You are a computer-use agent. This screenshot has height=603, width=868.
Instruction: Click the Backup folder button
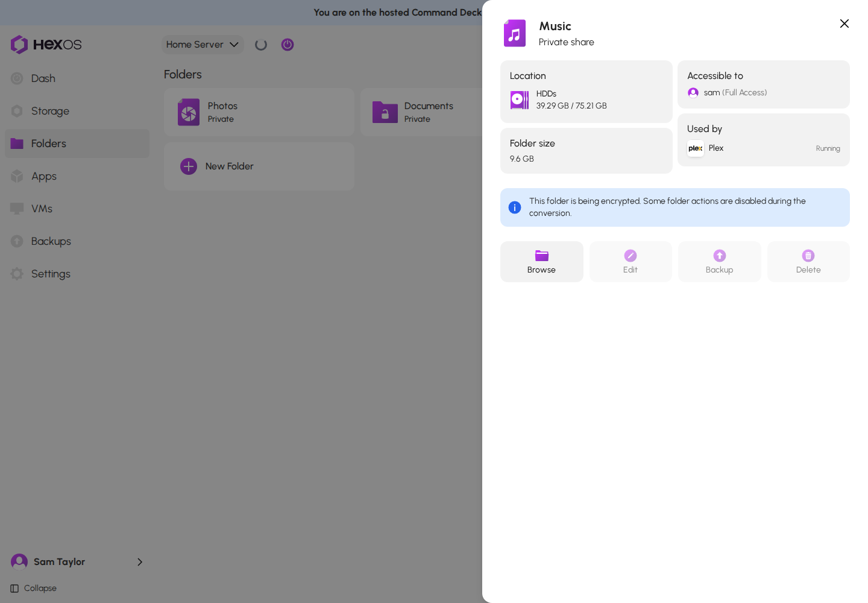pos(720,262)
